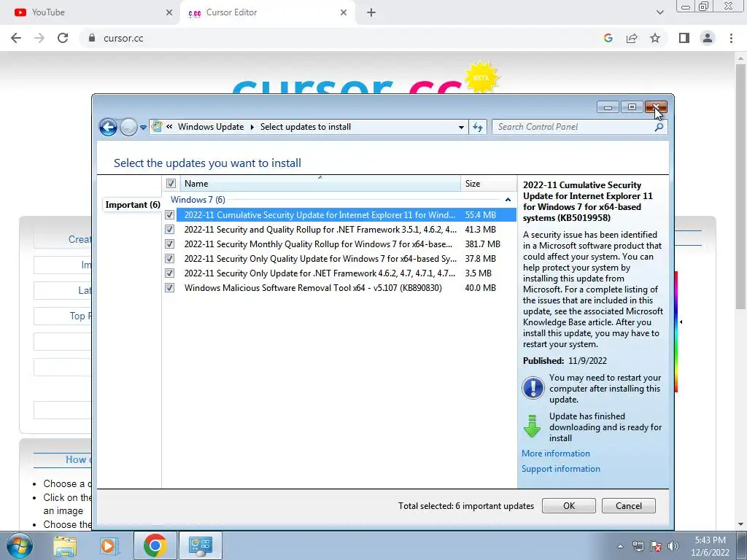
Task: Select Windows Malicious Software Removal Tool row text
Action: [313, 287]
